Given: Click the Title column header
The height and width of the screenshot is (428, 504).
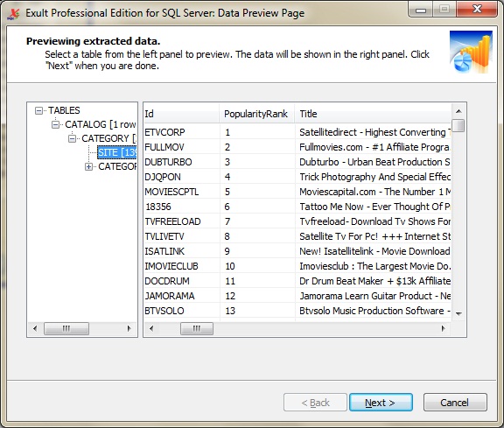Looking at the screenshot, I should 373,114.
